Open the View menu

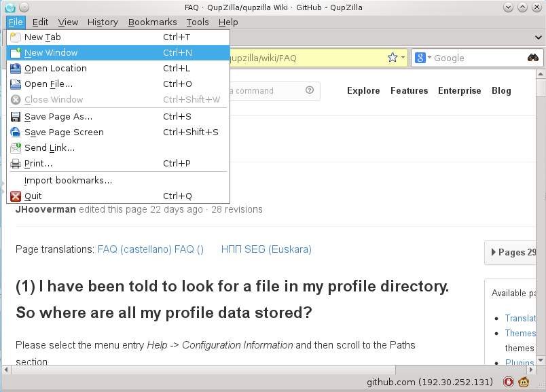point(68,22)
